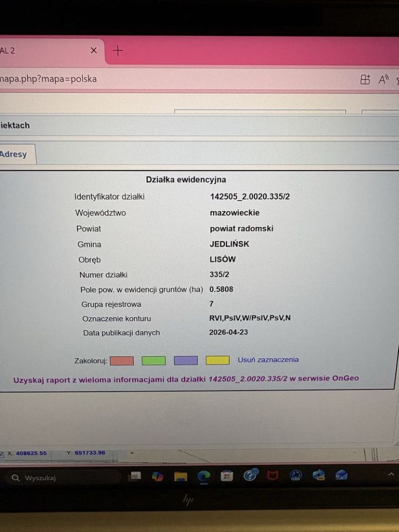Click the area value 0.5808
The height and width of the screenshot is (532, 399).
[x=221, y=289]
